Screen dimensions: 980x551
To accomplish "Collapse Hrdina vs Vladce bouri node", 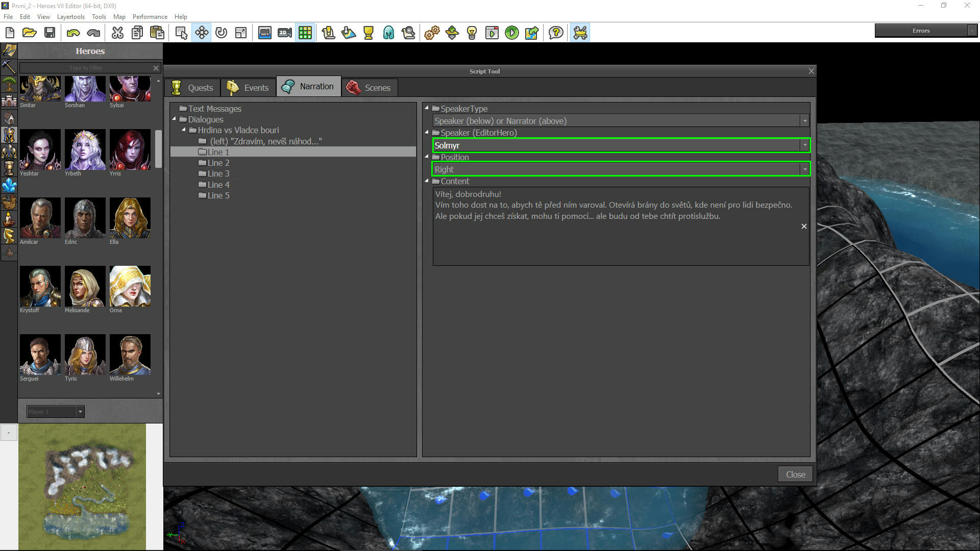I will click(184, 130).
